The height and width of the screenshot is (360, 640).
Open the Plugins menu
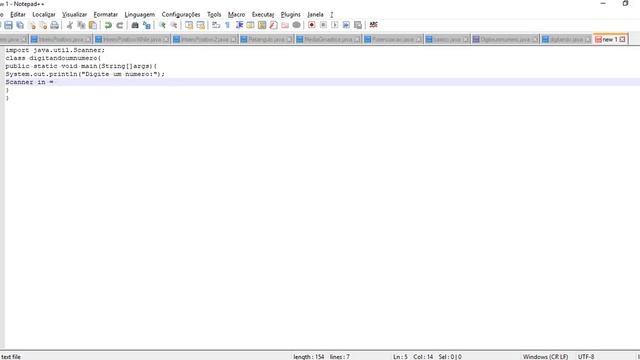tap(291, 14)
